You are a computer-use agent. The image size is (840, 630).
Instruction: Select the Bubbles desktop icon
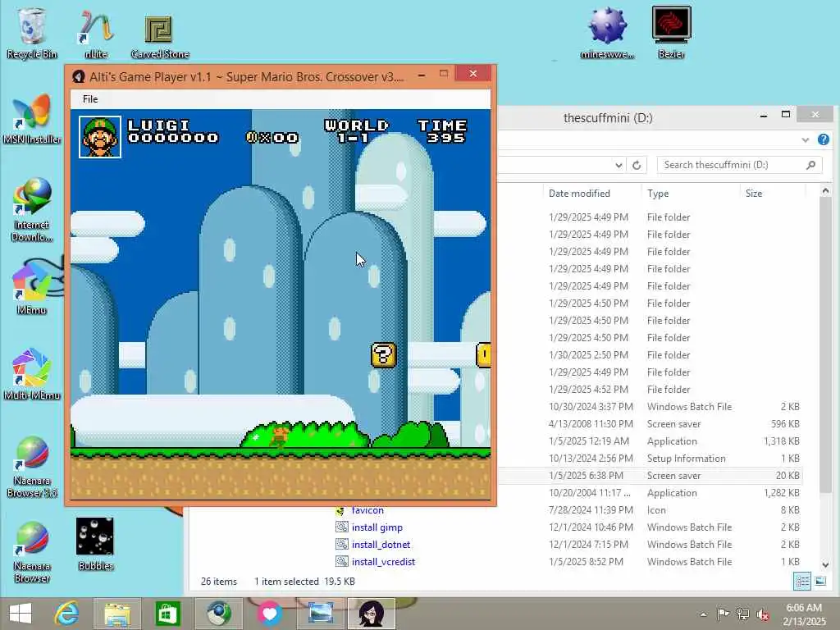point(95,545)
